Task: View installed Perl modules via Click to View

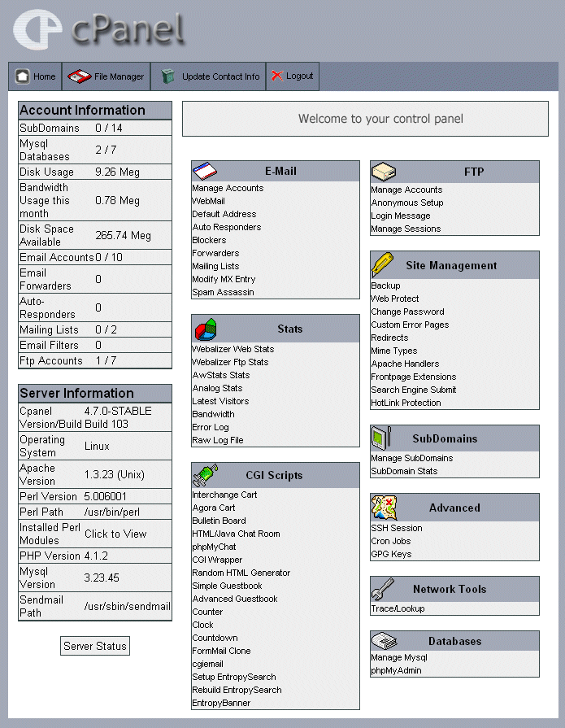Action: click(x=115, y=534)
